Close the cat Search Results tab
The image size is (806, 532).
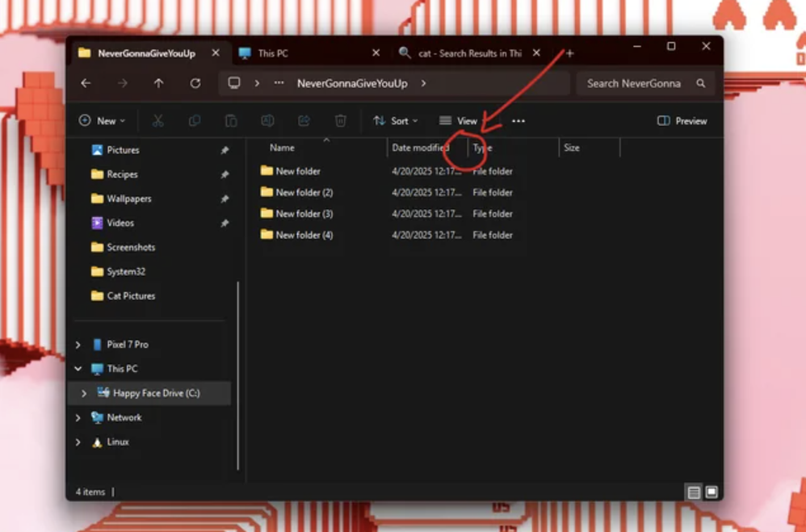536,53
